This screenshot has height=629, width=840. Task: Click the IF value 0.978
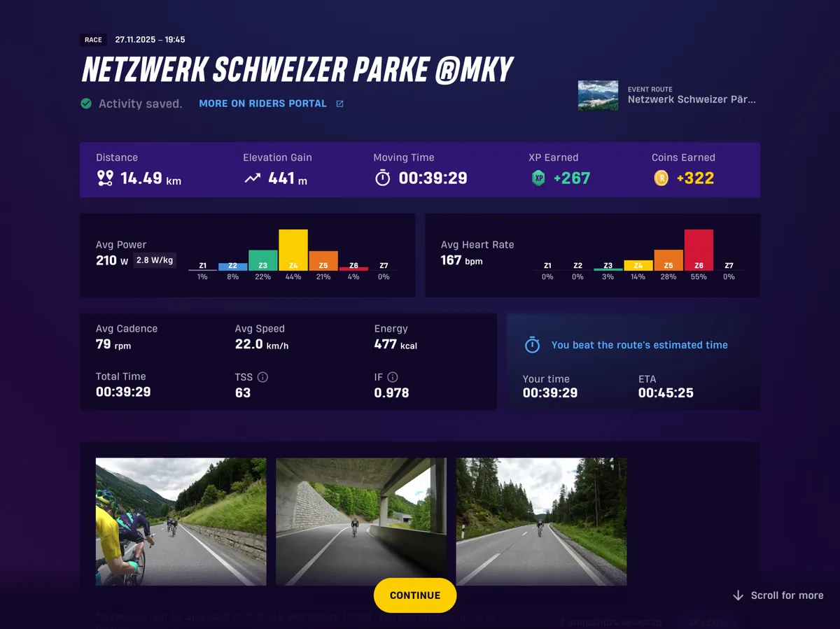click(392, 393)
